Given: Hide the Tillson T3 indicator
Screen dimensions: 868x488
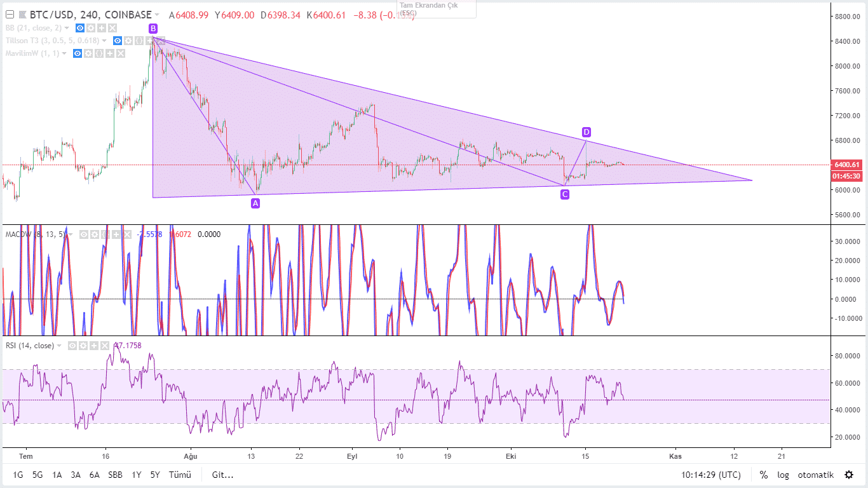Looking at the screenshot, I should point(118,41).
